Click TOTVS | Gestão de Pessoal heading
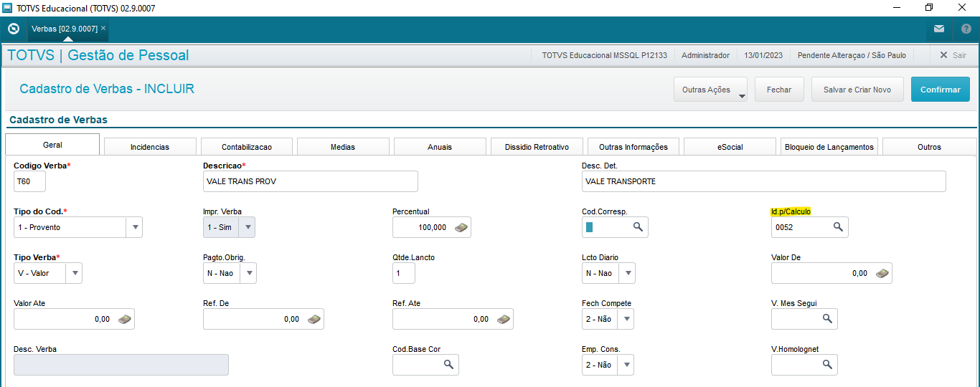 click(x=98, y=55)
